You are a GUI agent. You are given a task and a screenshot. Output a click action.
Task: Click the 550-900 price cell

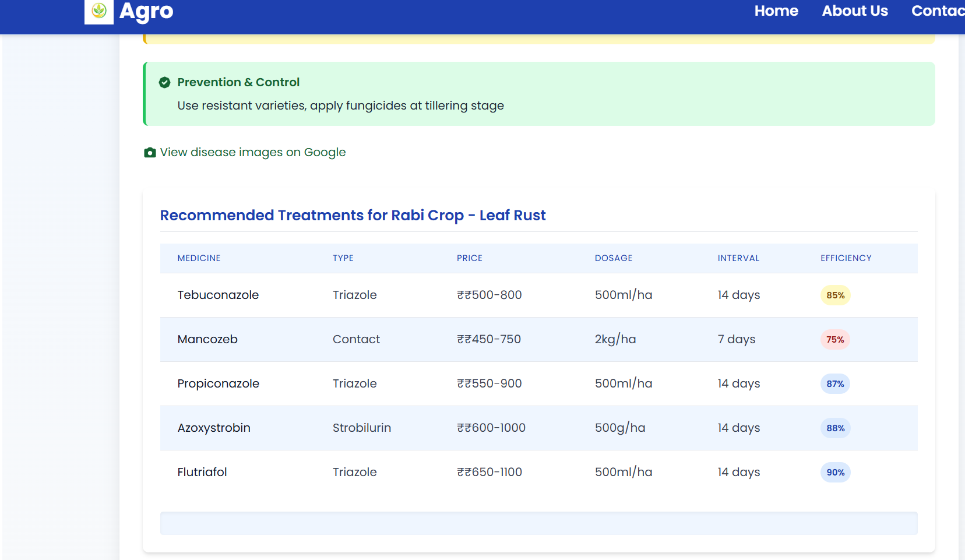point(489,384)
